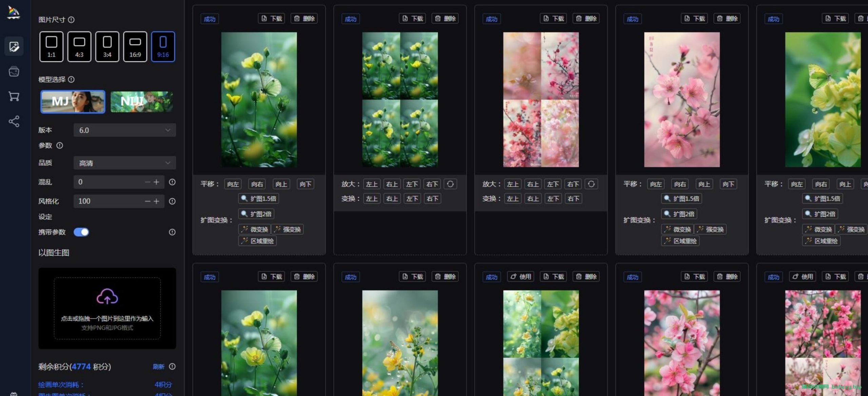Click the sailboat app logo
The width and height of the screenshot is (868, 396).
[14, 12]
